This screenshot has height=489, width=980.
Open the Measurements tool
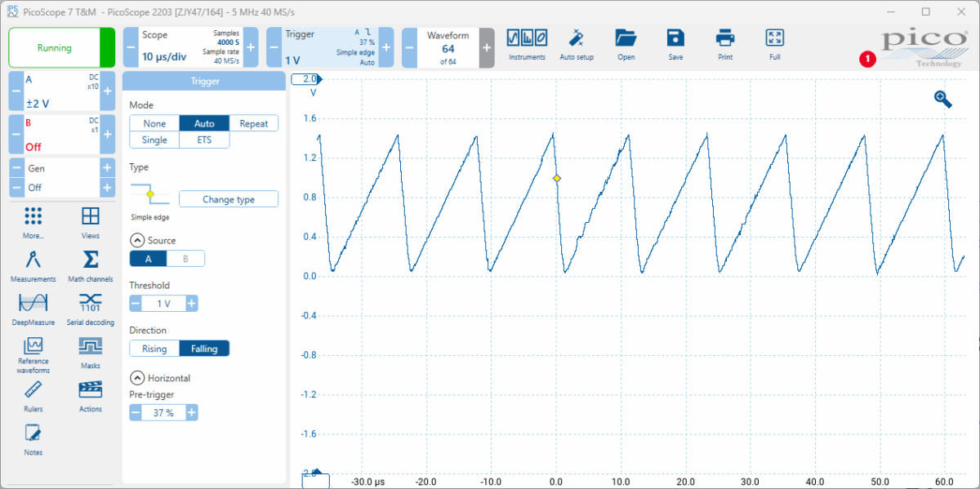pos(33,265)
